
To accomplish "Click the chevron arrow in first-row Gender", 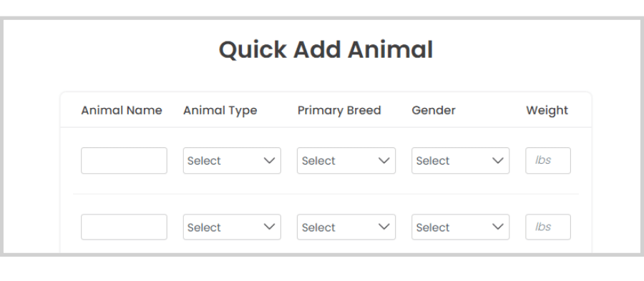I will click(x=498, y=160).
